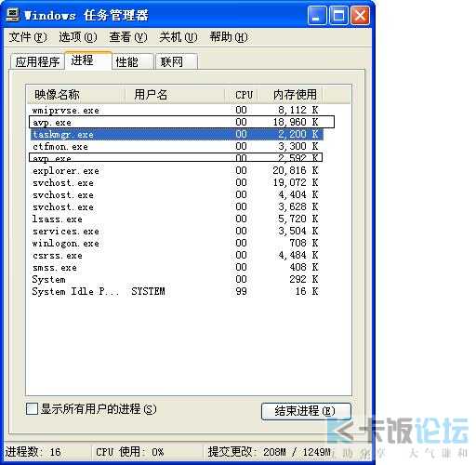Select the 进程 tab
The width and height of the screenshot is (476, 465).
[88, 60]
